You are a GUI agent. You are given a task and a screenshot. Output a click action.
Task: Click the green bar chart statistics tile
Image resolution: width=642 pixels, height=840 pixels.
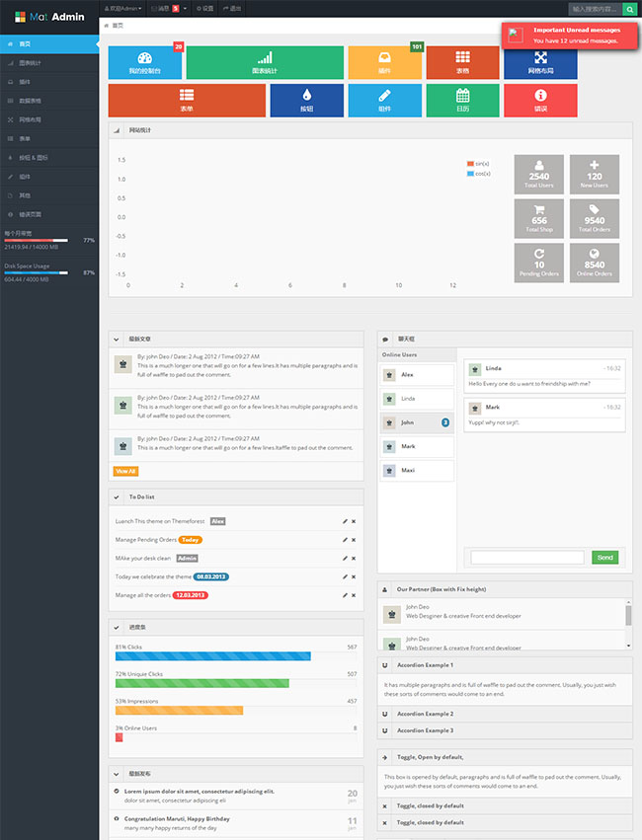click(264, 62)
